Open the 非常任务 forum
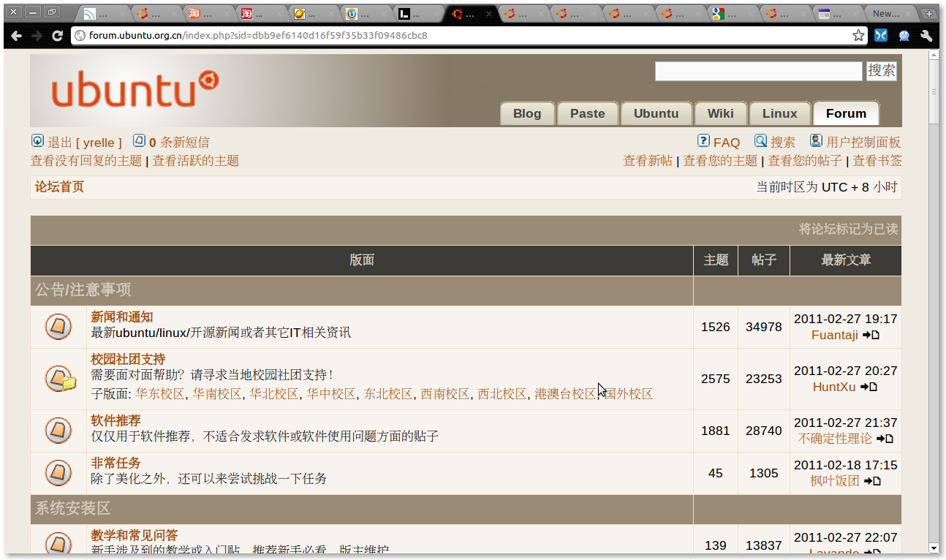The image size is (946, 560). click(116, 463)
